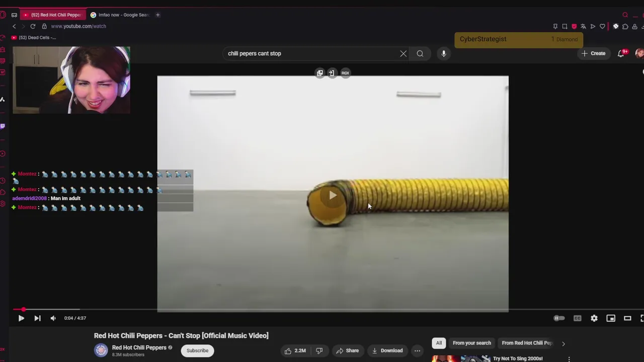Activate the miniplayer
Image resolution: width=644 pixels, height=362 pixels.
coord(611,318)
